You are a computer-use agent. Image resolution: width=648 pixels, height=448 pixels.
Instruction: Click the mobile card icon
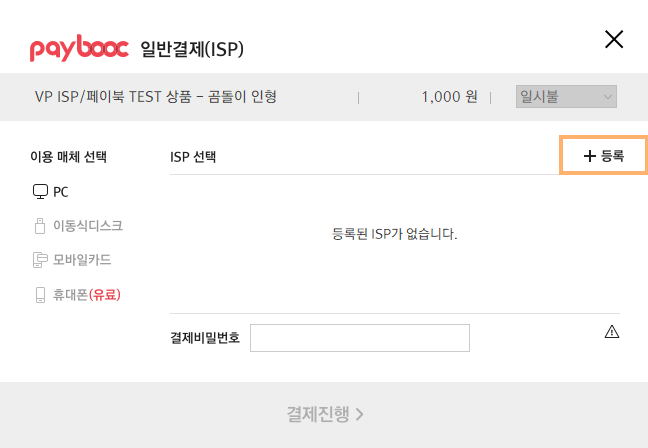pos(40,260)
